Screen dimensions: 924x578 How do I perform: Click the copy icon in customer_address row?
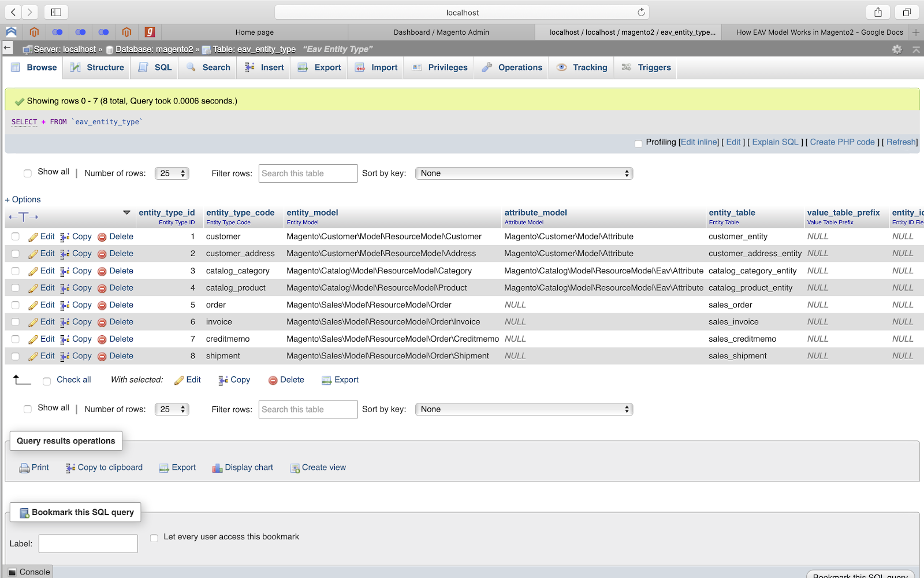(65, 254)
